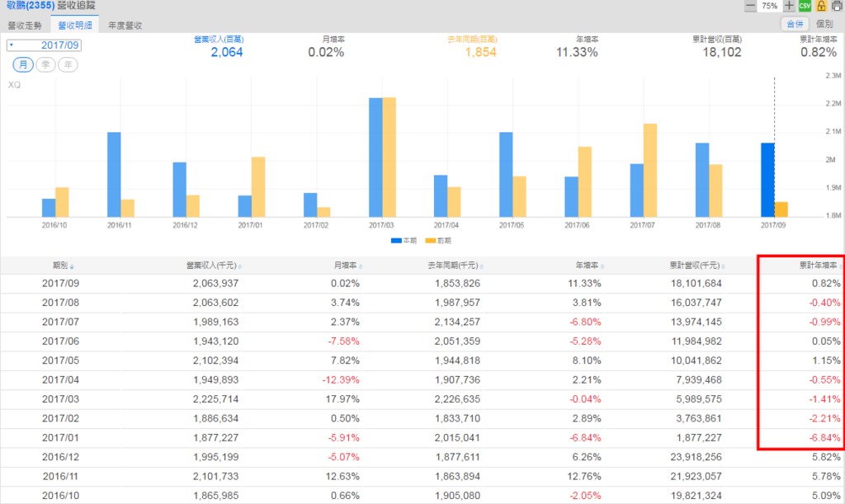Image resolution: width=845 pixels, height=504 pixels.
Task: Click the 2016/10 label on chart axis
Action: [x=54, y=225]
